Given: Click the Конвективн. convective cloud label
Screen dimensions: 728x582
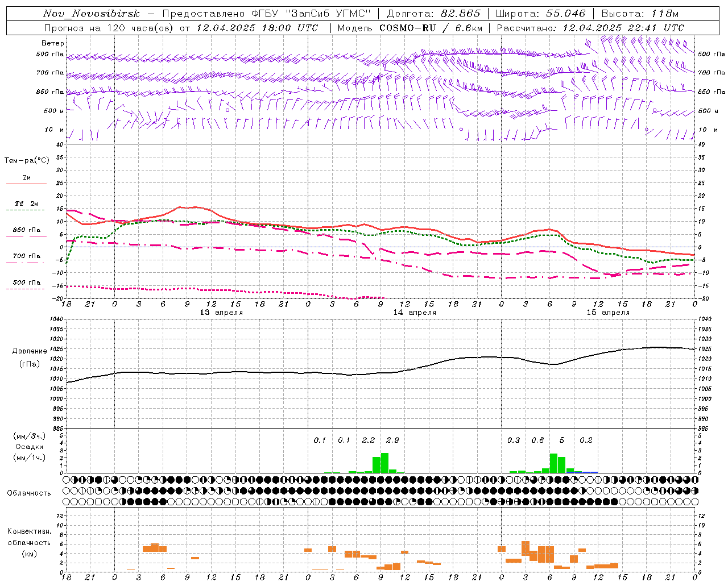Looking at the screenshot, I should coord(29,531).
